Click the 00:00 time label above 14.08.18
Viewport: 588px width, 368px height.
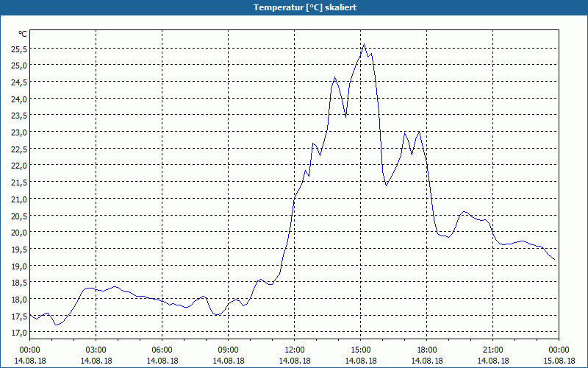click(29, 350)
